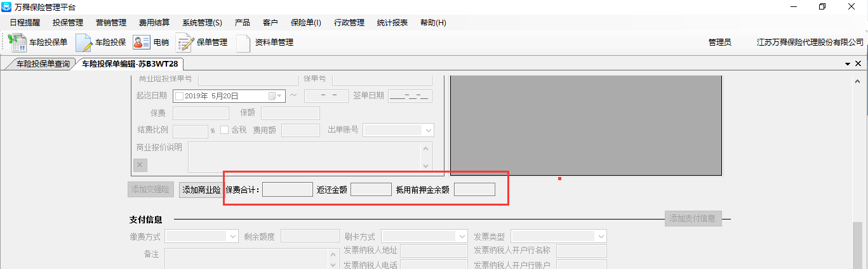The image size is (868, 269).
Task: Click the 江苏万舜保险代理股份有限公司 company label
Action: 810,43
